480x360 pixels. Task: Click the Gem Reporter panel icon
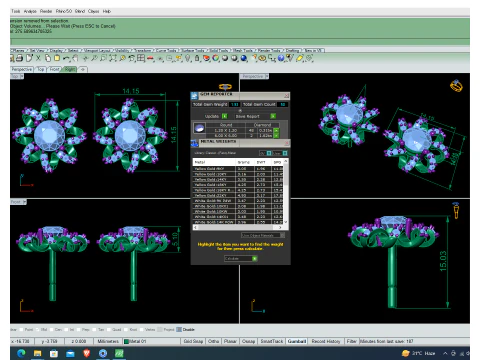tap(194, 96)
